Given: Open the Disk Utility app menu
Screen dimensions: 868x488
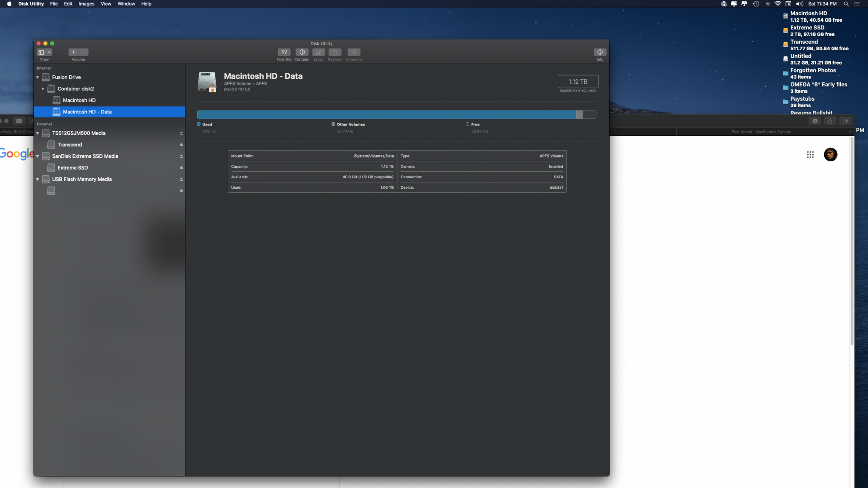Looking at the screenshot, I should point(31,4).
